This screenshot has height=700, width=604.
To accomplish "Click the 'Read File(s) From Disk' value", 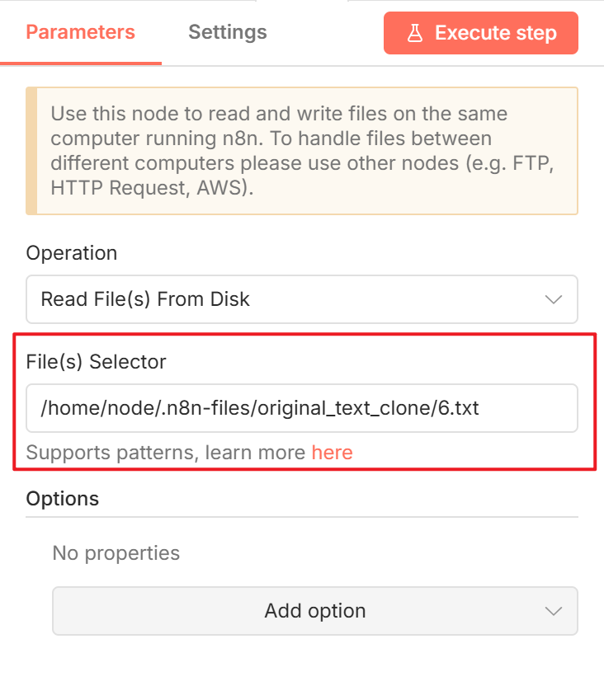I will (x=144, y=299).
